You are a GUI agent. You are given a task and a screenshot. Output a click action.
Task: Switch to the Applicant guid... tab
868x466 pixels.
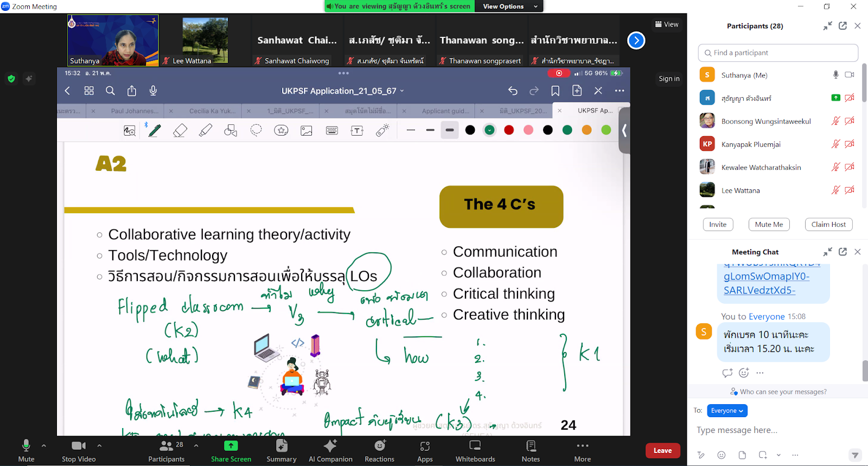pos(445,111)
